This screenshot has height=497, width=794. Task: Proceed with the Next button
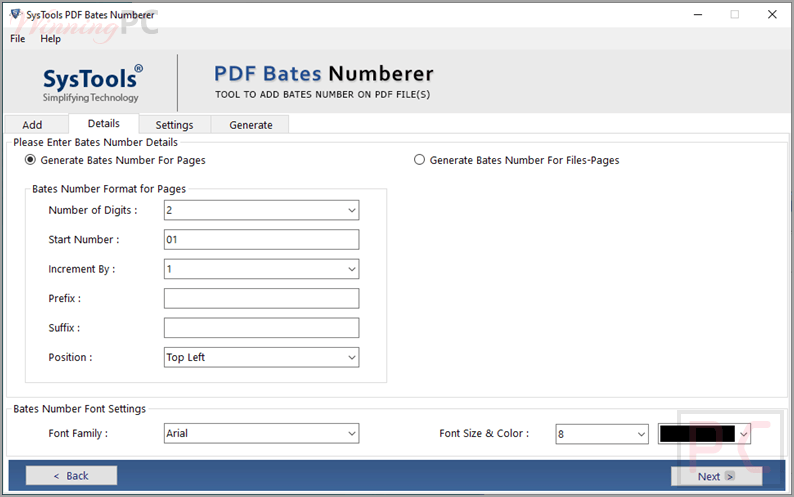click(716, 476)
